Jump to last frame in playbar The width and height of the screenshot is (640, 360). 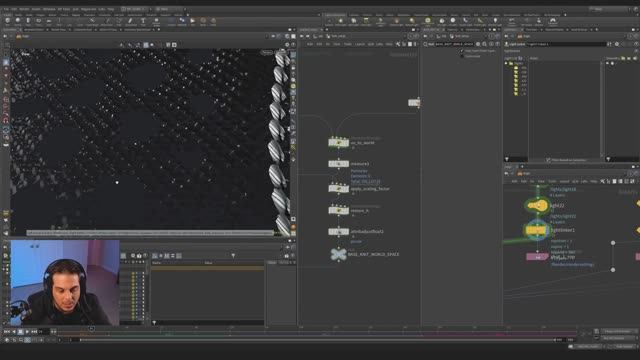pos(34,332)
